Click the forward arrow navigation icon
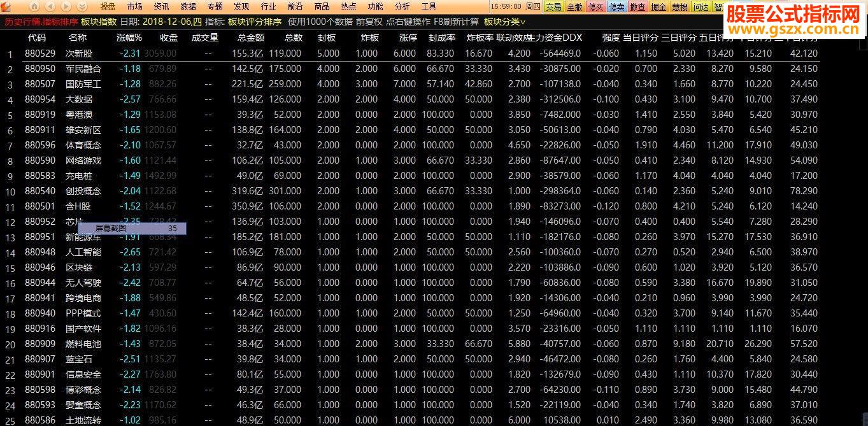This screenshot has width=868, height=426. [x=66, y=6]
